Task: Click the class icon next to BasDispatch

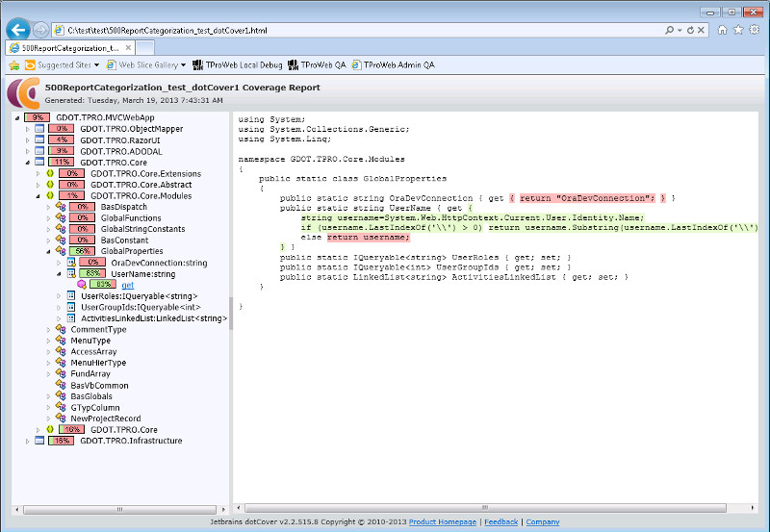Action: (61, 207)
